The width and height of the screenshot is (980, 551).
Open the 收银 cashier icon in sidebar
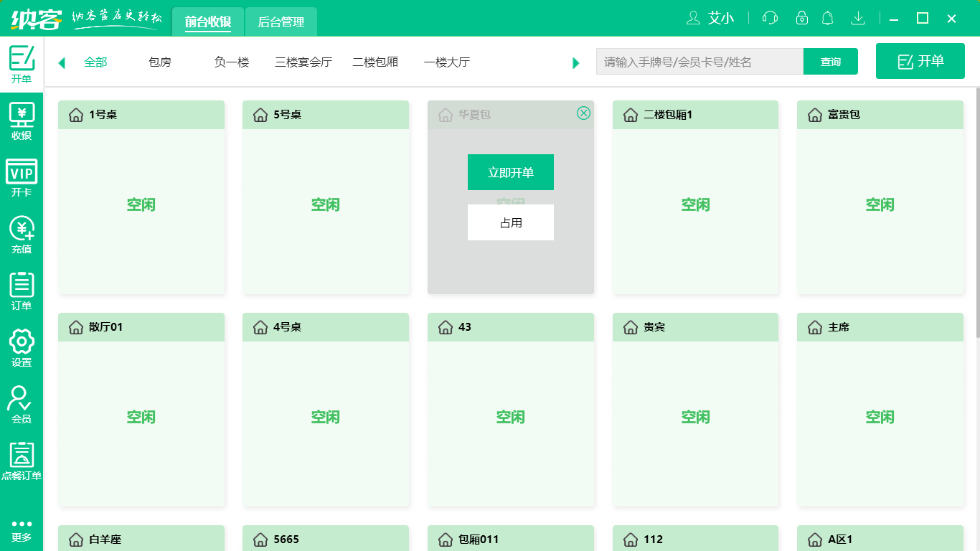[x=22, y=121]
